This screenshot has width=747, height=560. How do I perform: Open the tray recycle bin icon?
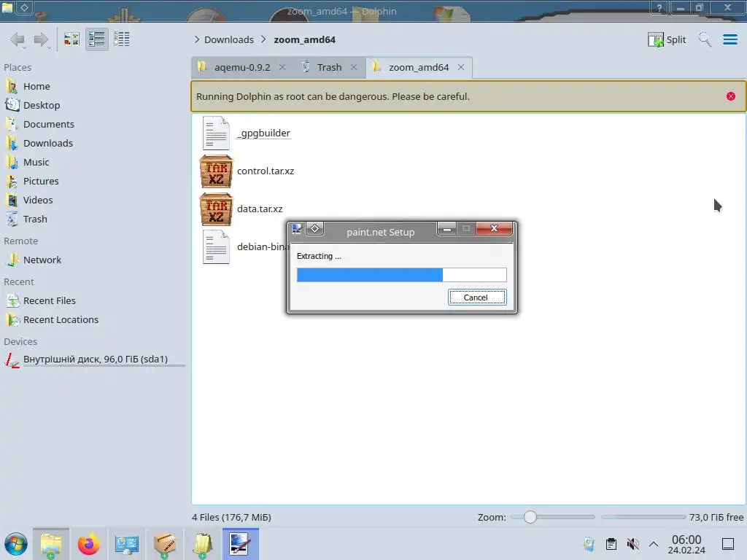[x=589, y=544]
